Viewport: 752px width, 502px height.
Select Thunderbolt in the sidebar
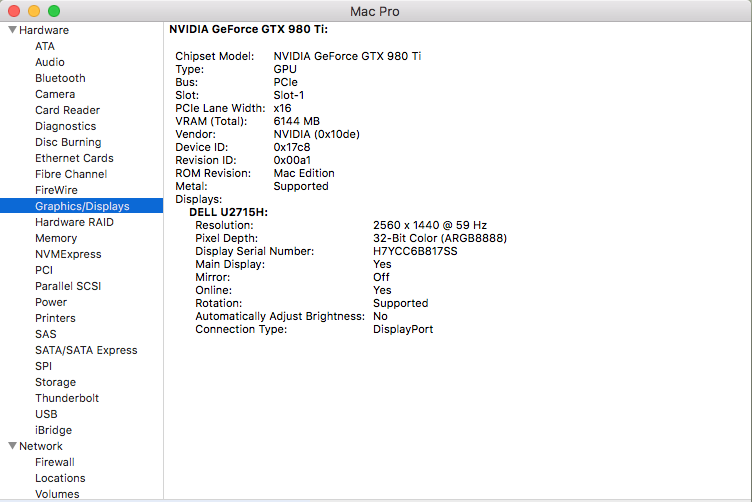[67, 398]
